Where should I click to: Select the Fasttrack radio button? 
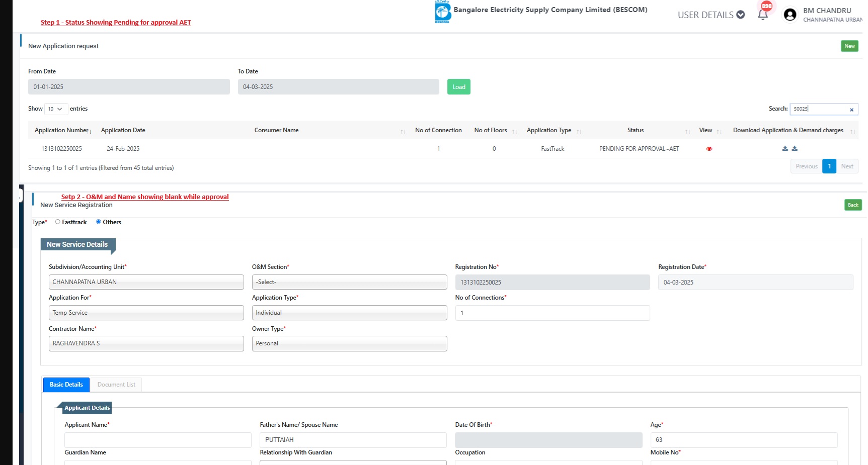point(58,222)
